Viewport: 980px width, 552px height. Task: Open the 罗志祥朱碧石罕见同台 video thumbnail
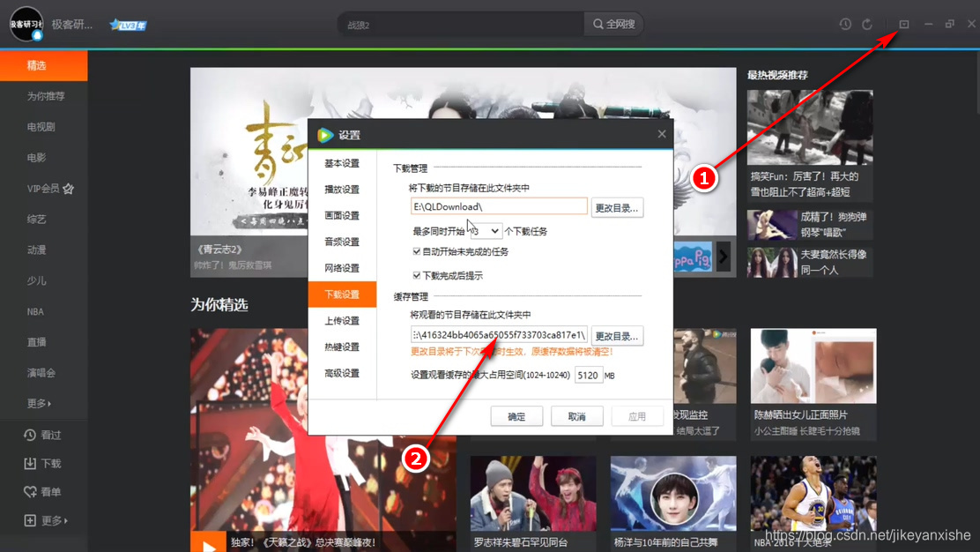point(533,493)
